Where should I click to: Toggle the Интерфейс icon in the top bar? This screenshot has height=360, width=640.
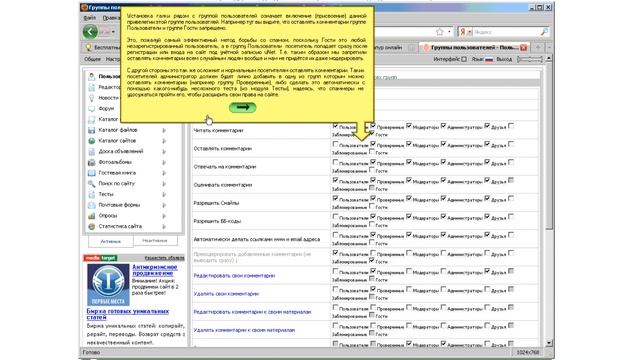pyautogui.click(x=464, y=59)
